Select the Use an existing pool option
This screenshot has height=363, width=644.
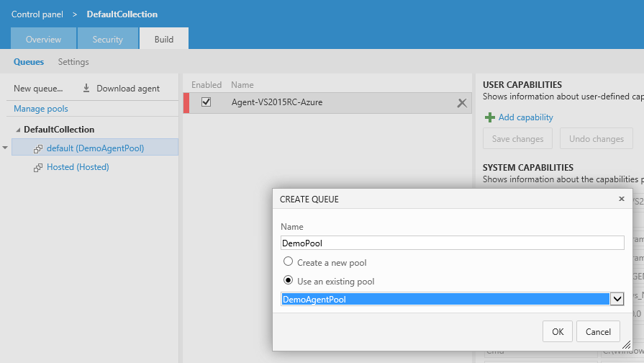point(289,280)
